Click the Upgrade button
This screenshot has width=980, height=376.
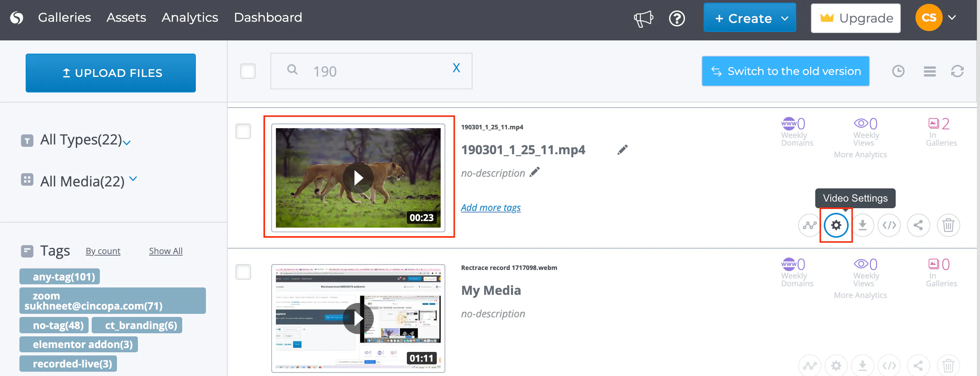[x=856, y=18]
